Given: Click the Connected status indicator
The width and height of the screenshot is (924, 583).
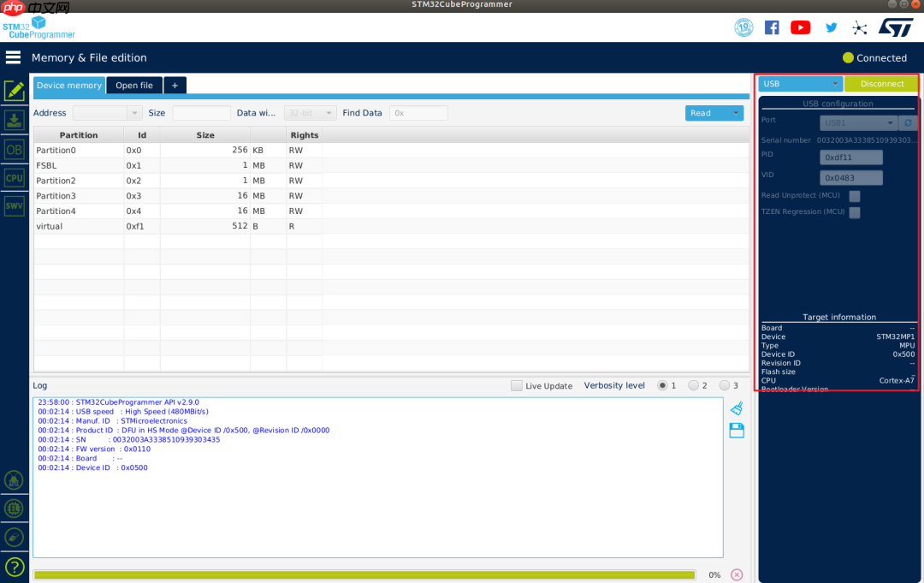Looking at the screenshot, I should [874, 57].
